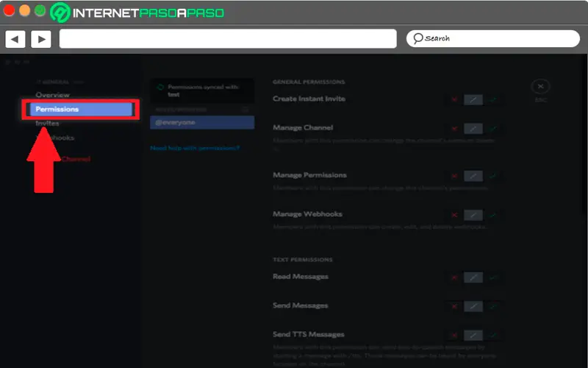The height and width of the screenshot is (368, 588).
Task: Click the Manage Channel label
Action: pyautogui.click(x=303, y=127)
